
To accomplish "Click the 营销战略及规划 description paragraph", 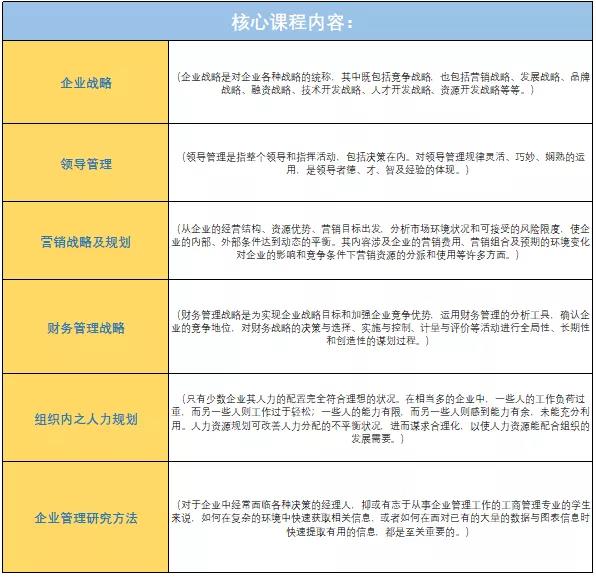I will [380, 242].
